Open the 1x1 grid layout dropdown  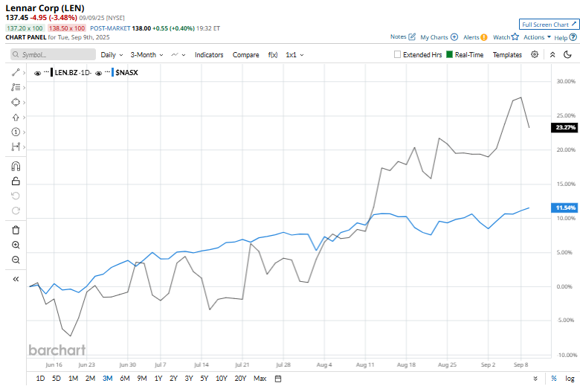pyautogui.click(x=294, y=55)
